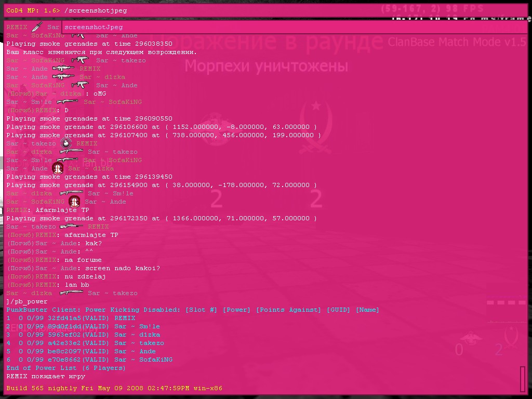Click the 'Морпехи уничтожены' round message
532x399 pixels.
coord(267,66)
